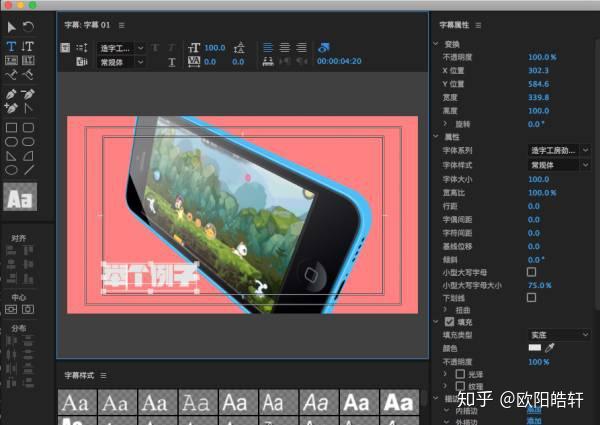Open the 字幕属性 panel menu
The width and height of the screenshot is (600, 425).
[478, 25]
